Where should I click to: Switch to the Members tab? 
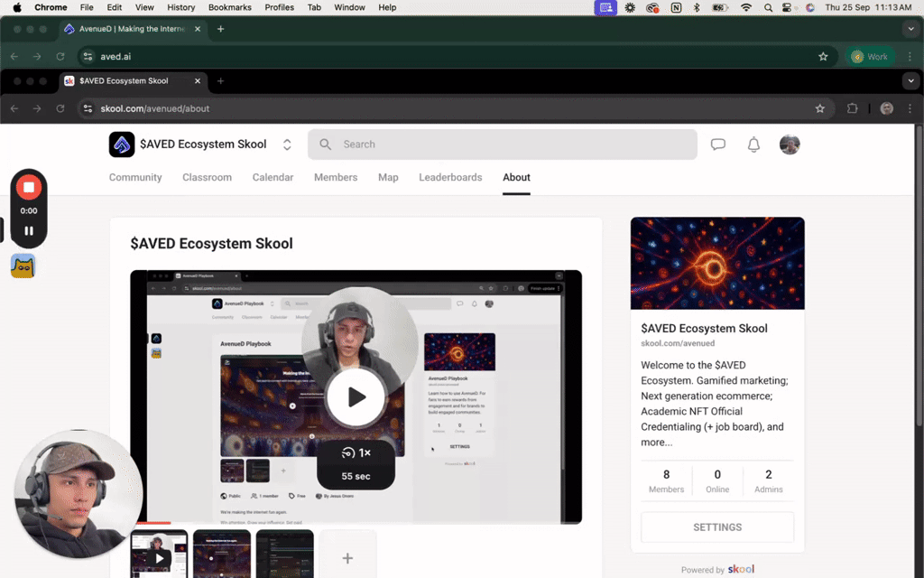tap(336, 178)
